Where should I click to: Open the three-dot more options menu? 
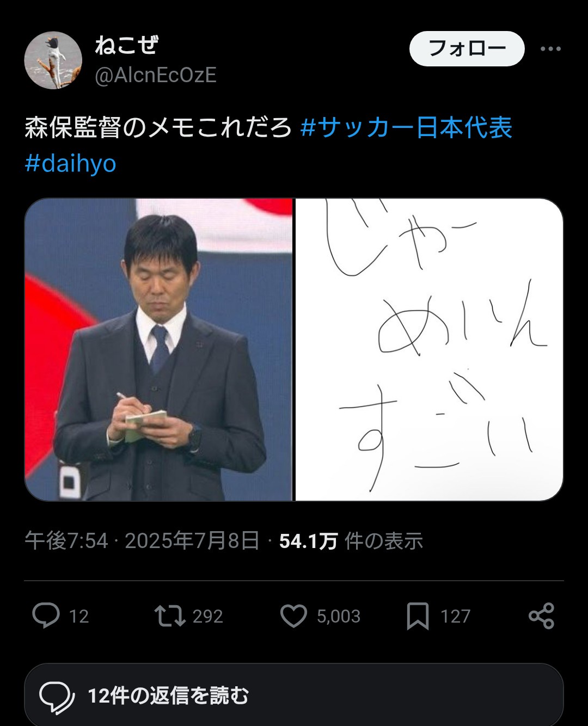pos(550,49)
